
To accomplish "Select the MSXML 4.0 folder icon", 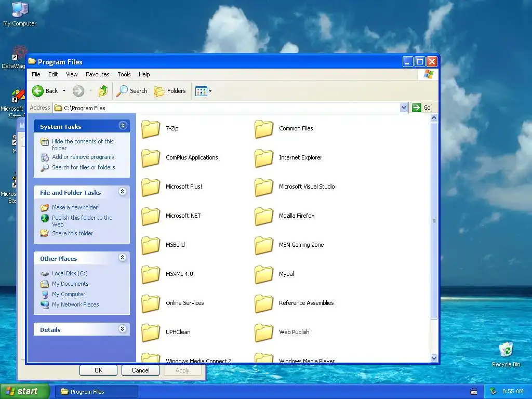I will (x=151, y=275).
